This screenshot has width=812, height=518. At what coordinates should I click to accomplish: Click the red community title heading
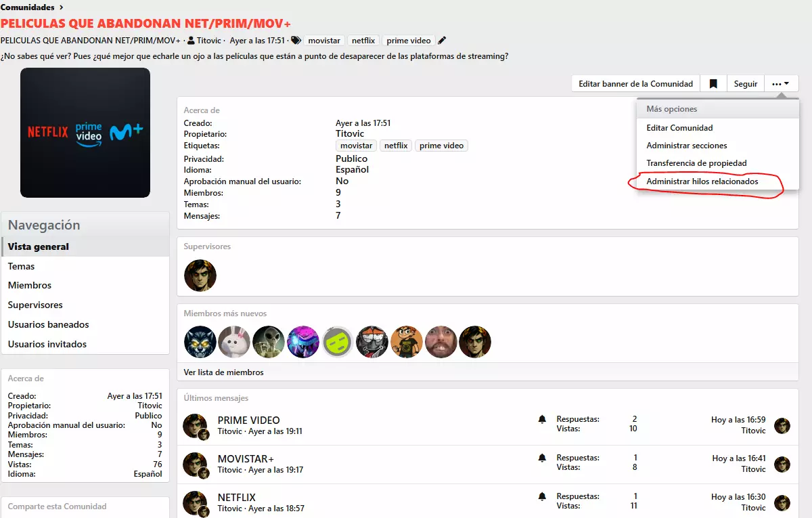(x=145, y=24)
